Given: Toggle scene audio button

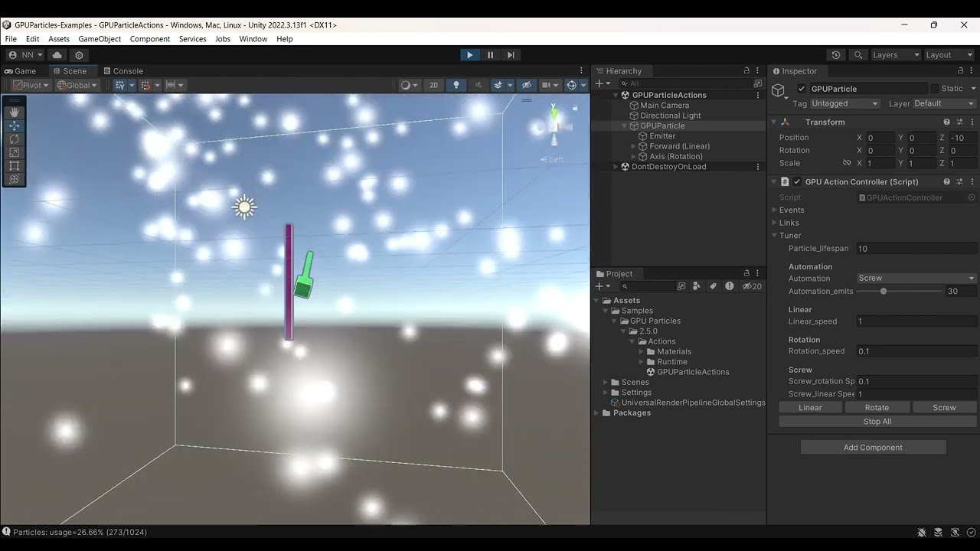Looking at the screenshot, I should tap(479, 85).
